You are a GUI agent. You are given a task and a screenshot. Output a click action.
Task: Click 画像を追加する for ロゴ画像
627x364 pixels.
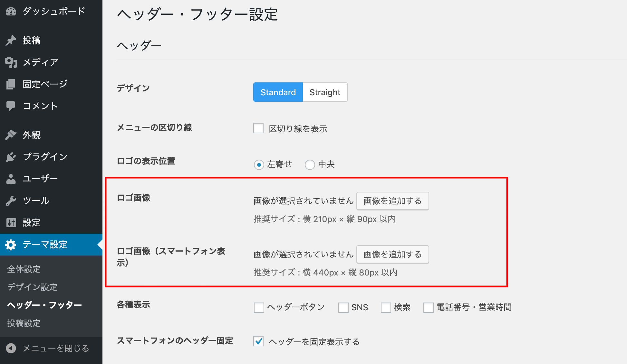point(392,201)
